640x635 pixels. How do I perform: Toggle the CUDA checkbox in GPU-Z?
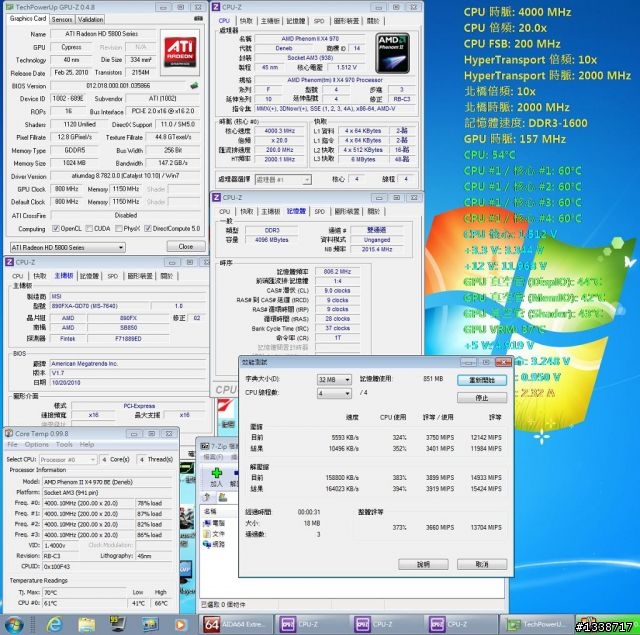pos(89,229)
